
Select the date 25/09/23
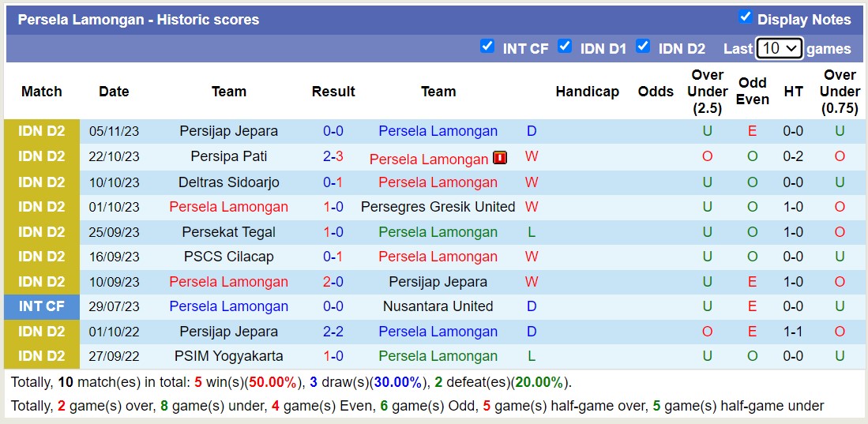click(114, 232)
